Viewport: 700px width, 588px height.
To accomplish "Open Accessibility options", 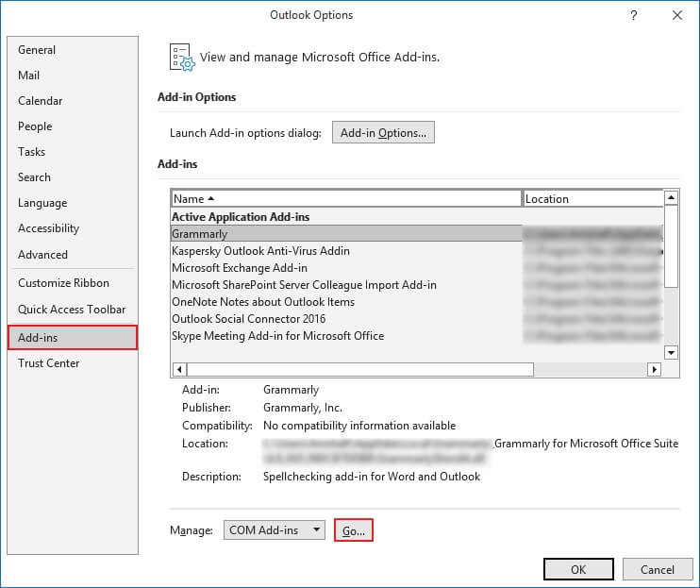I will point(73,228).
